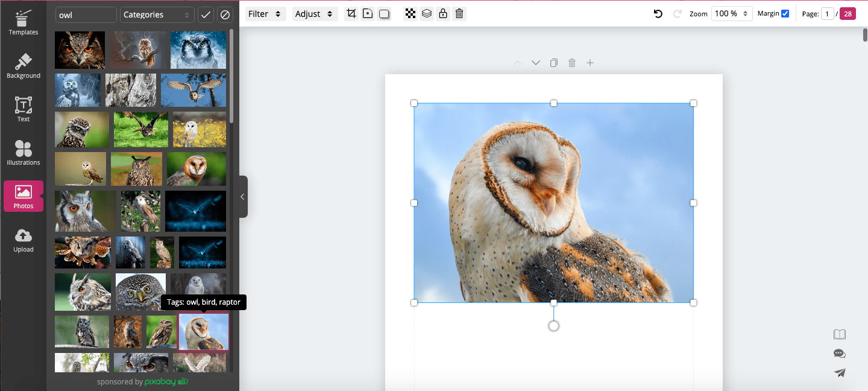Open the Templates panel
Screen dimensions: 868x391
click(x=23, y=22)
